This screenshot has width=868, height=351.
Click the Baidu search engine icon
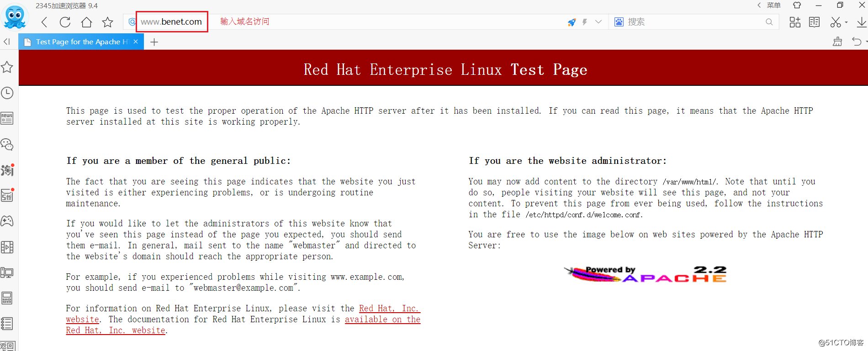click(619, 22)
